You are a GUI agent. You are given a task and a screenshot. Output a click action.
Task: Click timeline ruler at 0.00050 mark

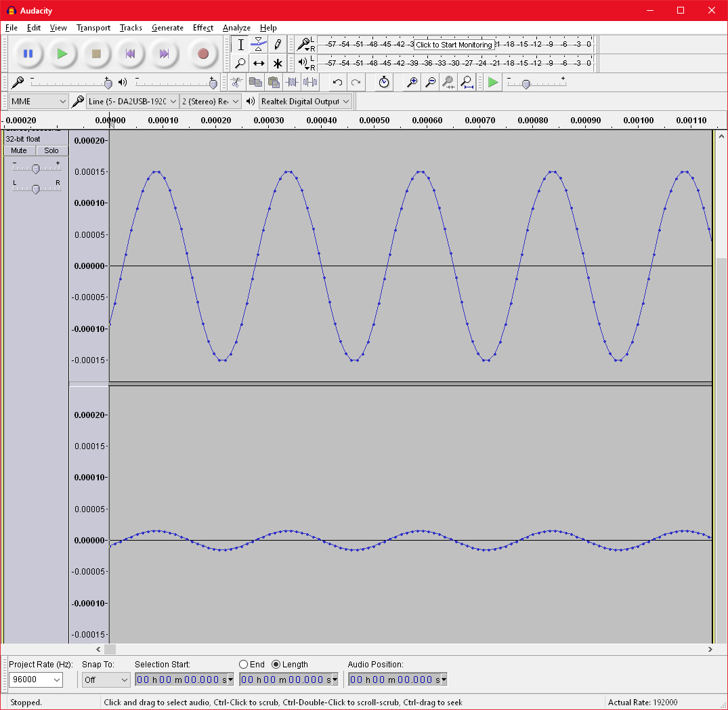[x=374, y=121]
